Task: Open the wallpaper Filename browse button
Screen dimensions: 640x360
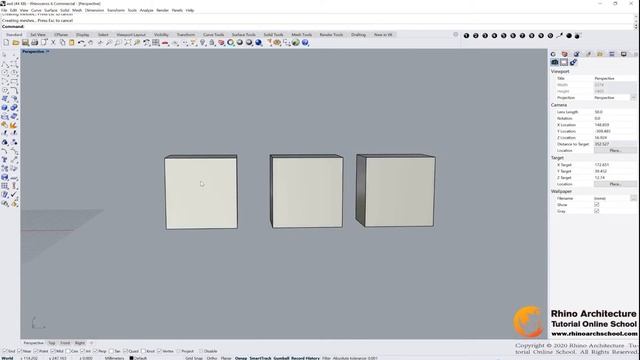Action: [633, 198]
